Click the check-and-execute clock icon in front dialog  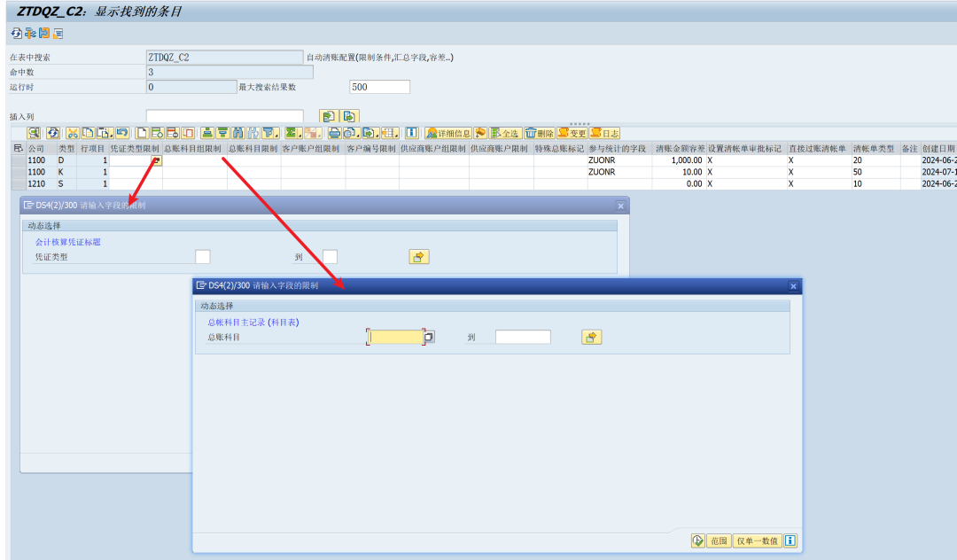click(698, 541)
